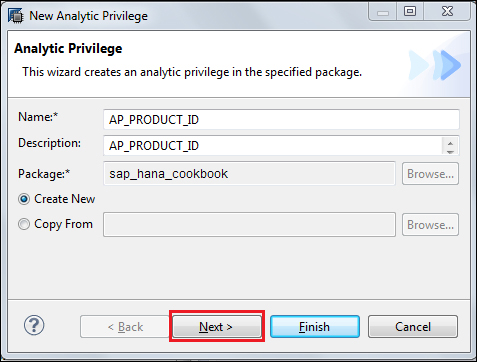The width and height of the screenshot is (477, 362).
Task: Open the help question mark icon
Action: (x=34, y=325)
